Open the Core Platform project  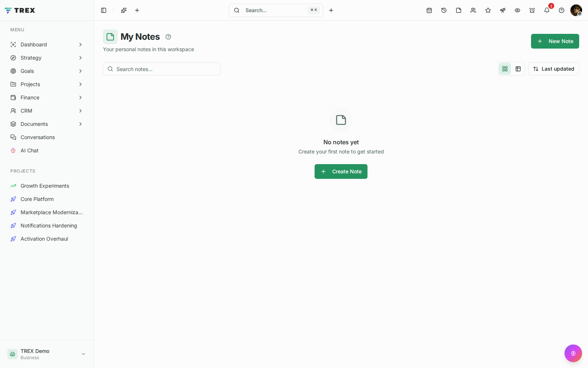[x=47, y=199]
